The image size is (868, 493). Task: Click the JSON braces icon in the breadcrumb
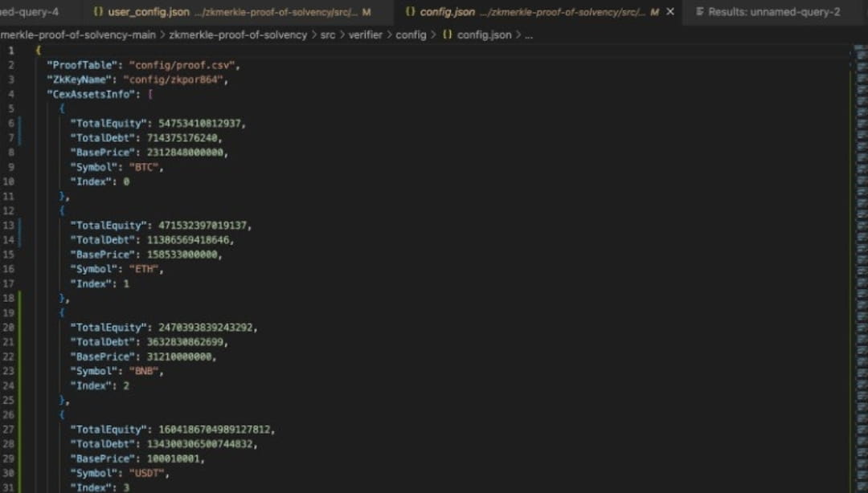coord(448,35)
